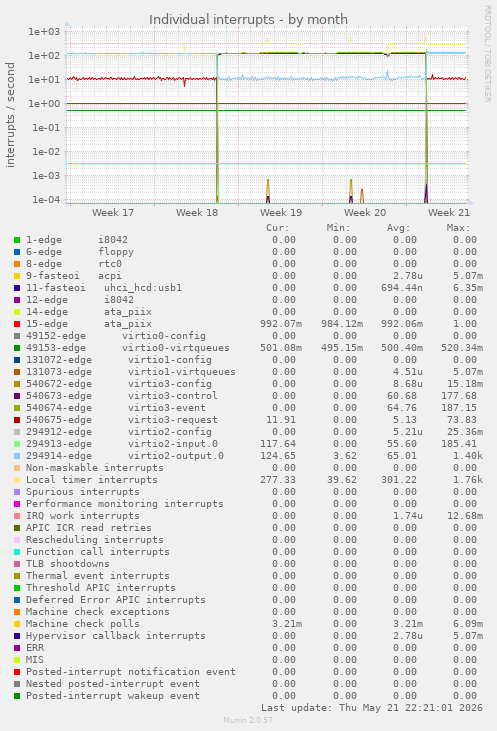497x731 pixels.
Task: Click the orange 8-edge rtc0 legend swatch
Action: tap(17, 264)
